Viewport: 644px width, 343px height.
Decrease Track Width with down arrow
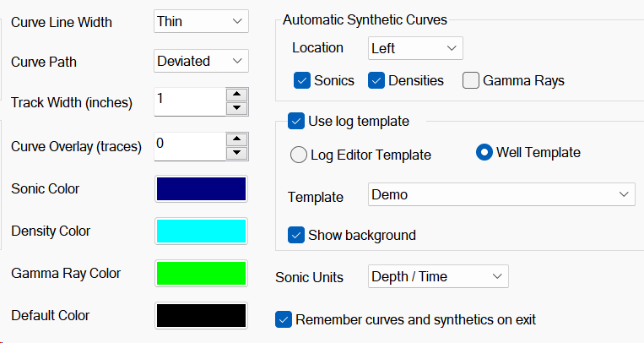(237, 108)
